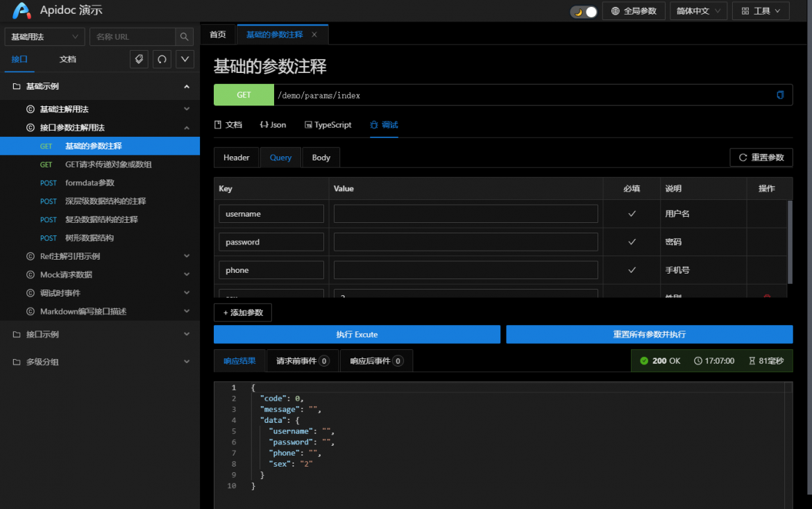Screen dimensions: 812x509
Task: Click the search magnifier icon
Action: 185,37
